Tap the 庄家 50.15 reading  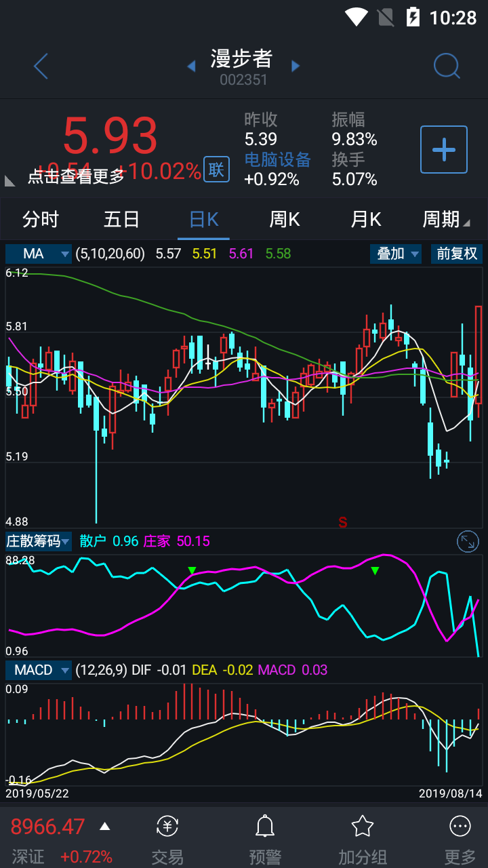pos(177,541)
